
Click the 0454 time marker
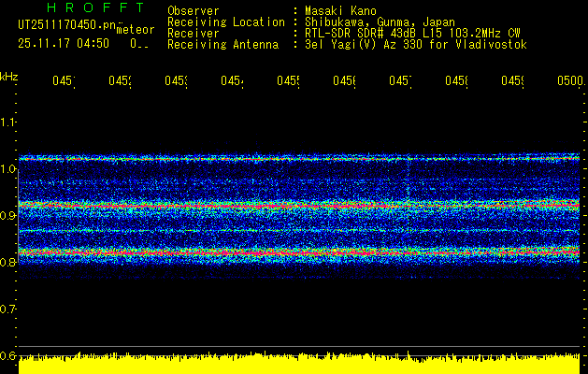232,81
